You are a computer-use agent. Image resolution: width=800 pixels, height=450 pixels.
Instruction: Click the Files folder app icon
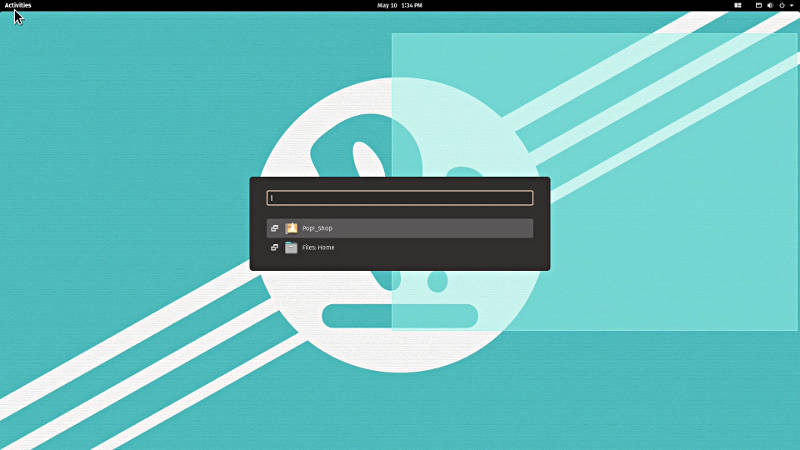pos(291,247)
